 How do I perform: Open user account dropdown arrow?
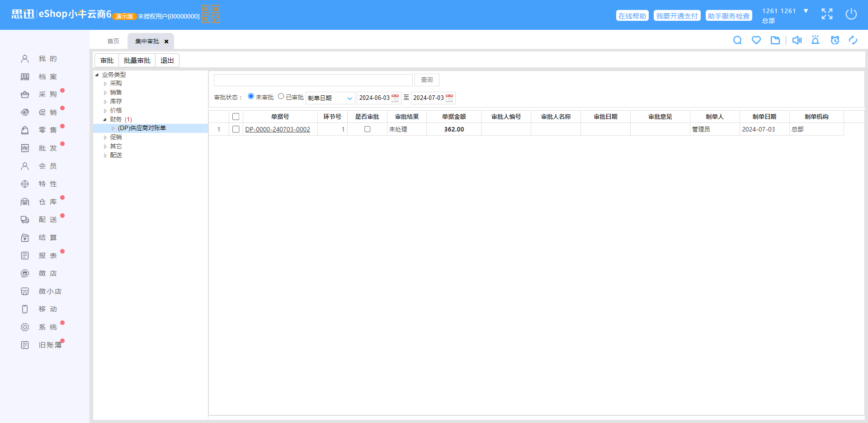click(806, 11)
